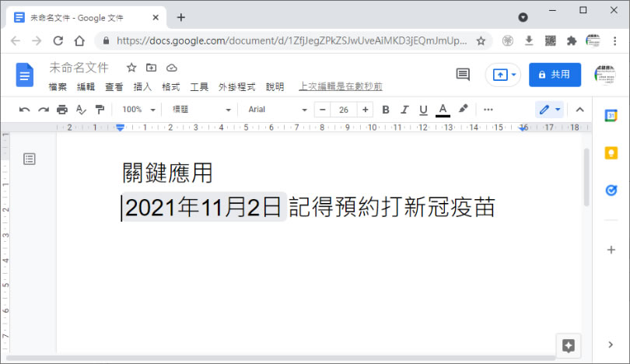
Task: Click the address bar URL
Action: click(292, 40)
